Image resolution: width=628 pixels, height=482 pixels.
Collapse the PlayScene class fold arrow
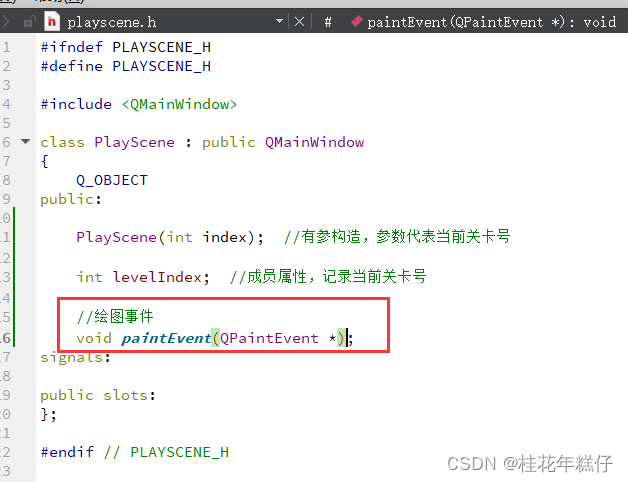tap(26, 141)
